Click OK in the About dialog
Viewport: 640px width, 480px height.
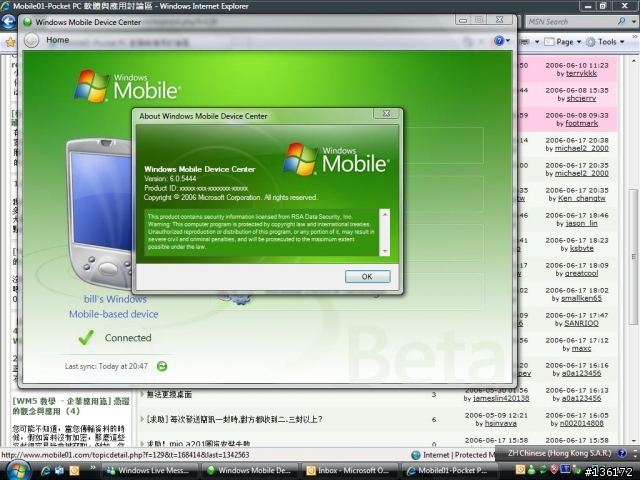tap(367, 276)
